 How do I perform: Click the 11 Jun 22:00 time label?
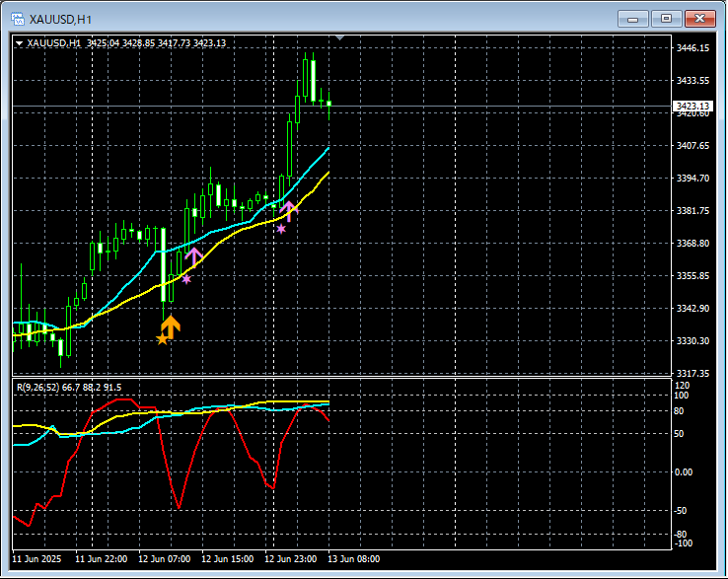[x=102, y=559]
